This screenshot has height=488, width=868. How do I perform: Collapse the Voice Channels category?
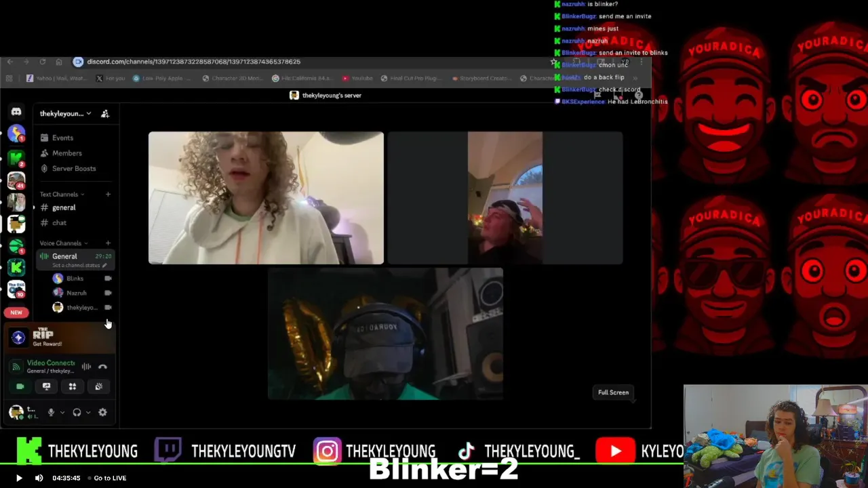pos(64,243)
